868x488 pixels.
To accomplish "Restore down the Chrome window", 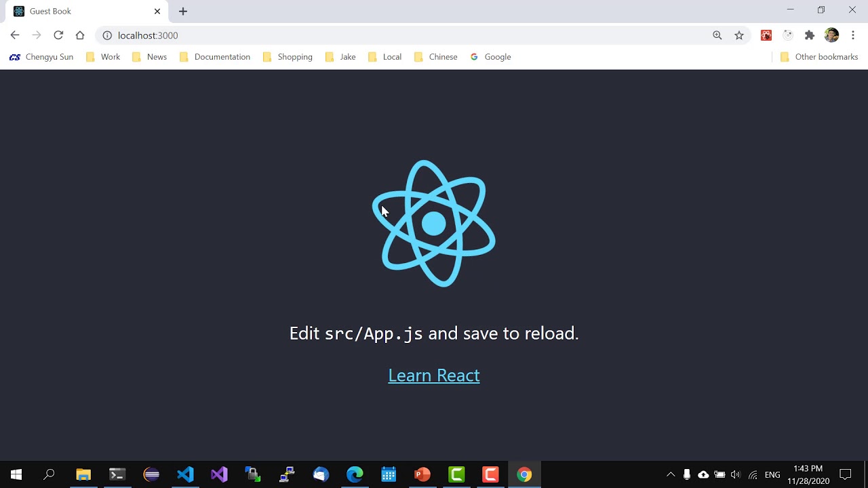I will point(821,9).
